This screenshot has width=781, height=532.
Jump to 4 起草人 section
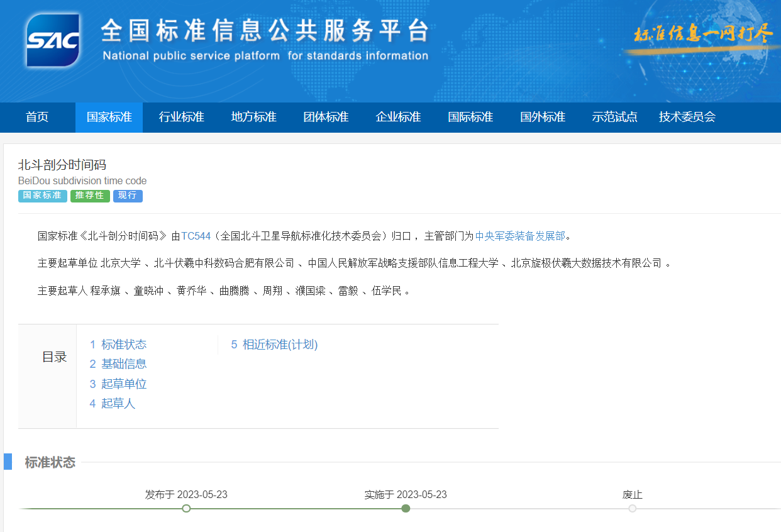pyautogui.click(x=112, y=404)
